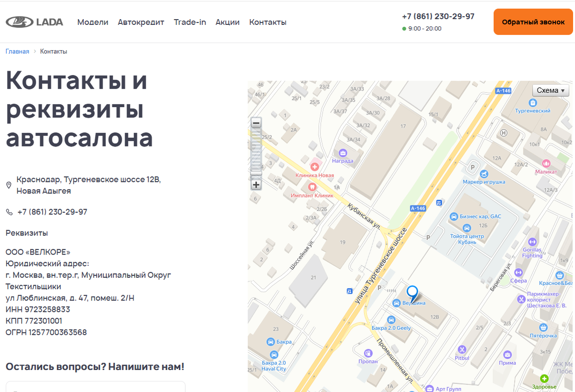Click the parking P icon near Маркер игрушка

[x=473, y=168]
